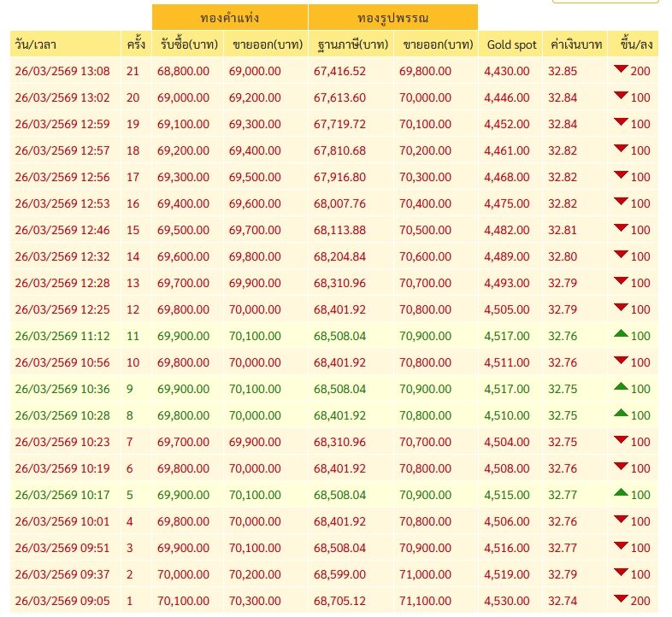The height and width of the screenshot is (617, 672).
Task: Click the red down arrow at 12:25
Action: pyautogui.click(x=621, y=307)
